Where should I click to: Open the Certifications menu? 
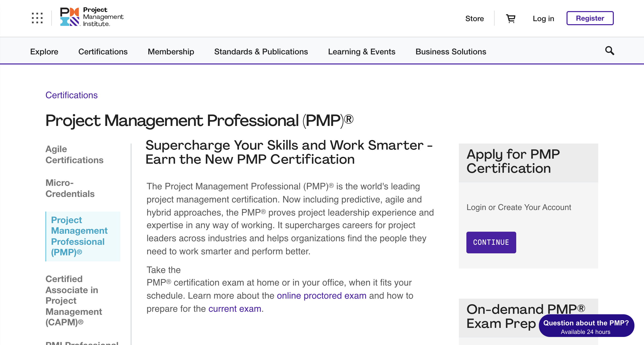pos(103,51)
